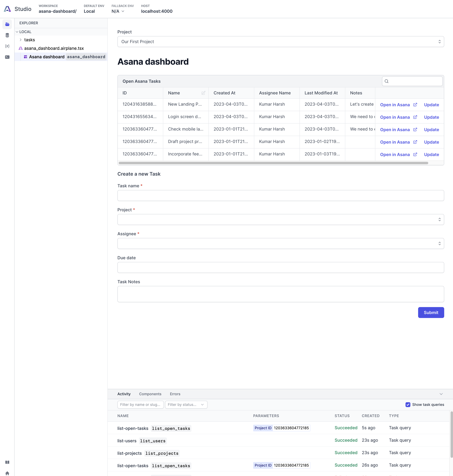Click the Default Env value Local
Screen dimensions: 453x476
89,11
